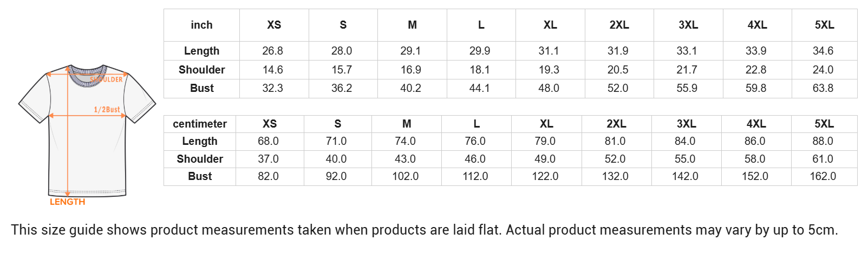Select the 63.8 bust value cell
Viewport: 868px width, 260px height.
(823, 88)
